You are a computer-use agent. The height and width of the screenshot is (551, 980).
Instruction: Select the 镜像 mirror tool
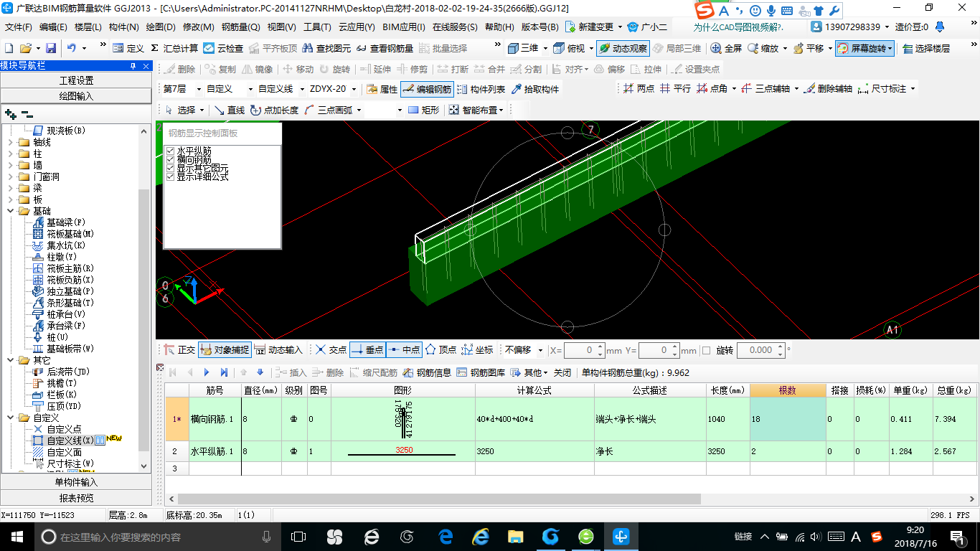[x=258, y=69]
